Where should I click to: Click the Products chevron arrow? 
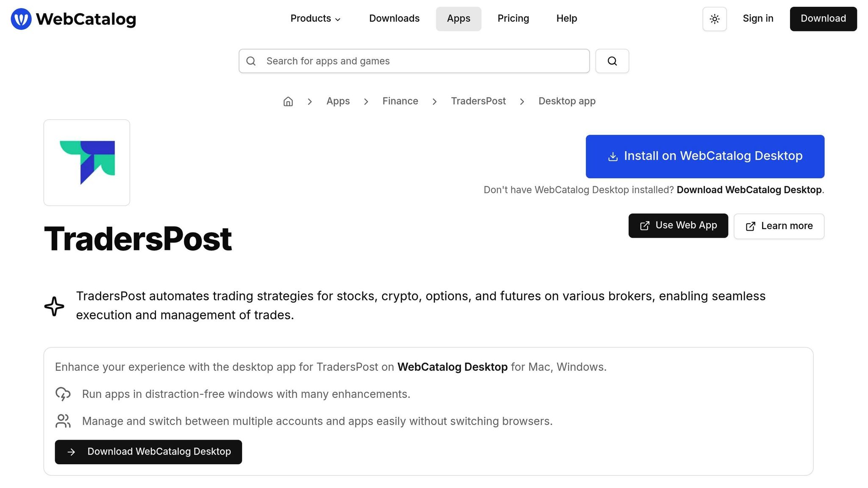point(338,19)
